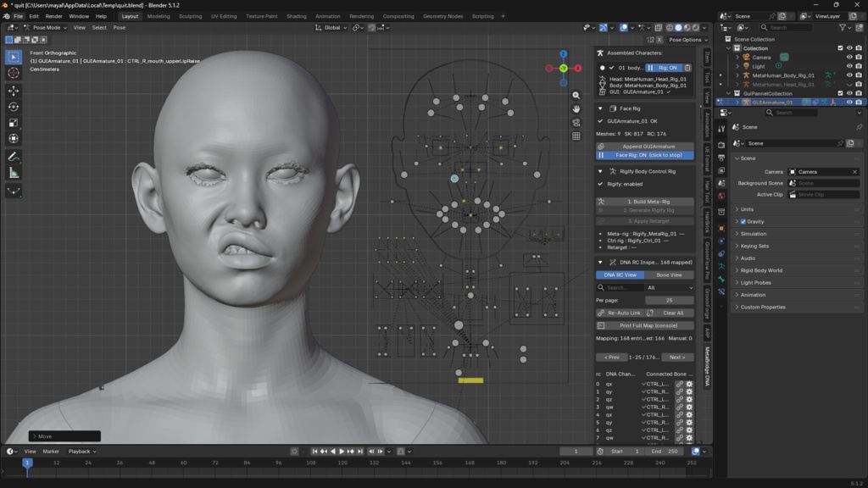Click the End frame 250 field
This screenshot has width=868, height=488.
(x=665, y=452)
